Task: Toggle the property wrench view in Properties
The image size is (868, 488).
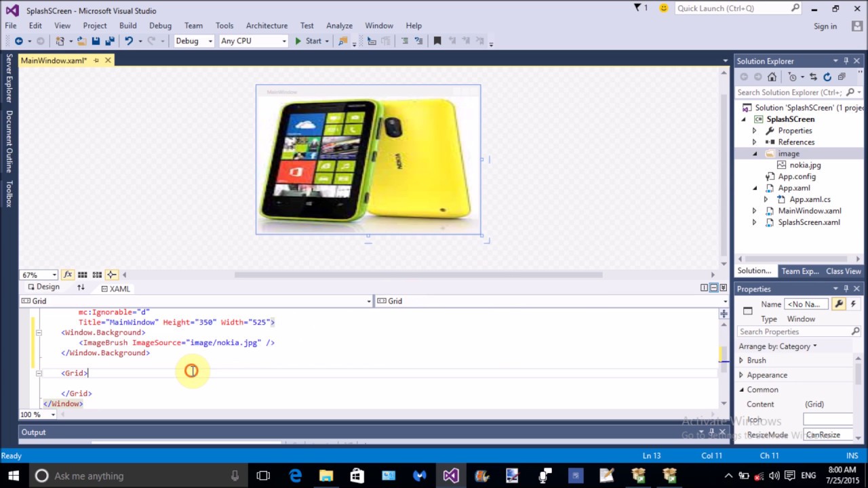Action: pyautogui.click(x=839, y=304)
